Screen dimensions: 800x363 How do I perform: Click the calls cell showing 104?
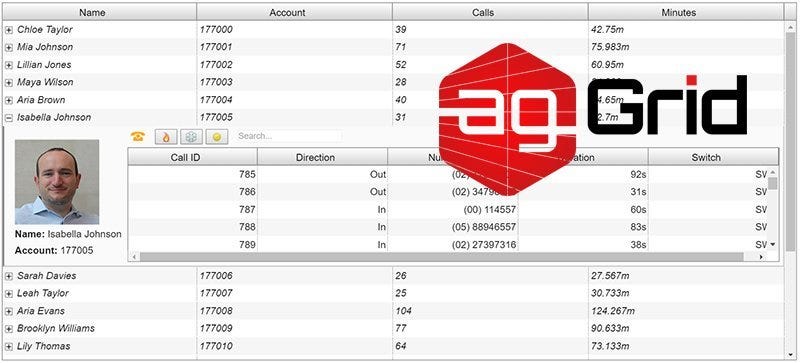point(490,311)
